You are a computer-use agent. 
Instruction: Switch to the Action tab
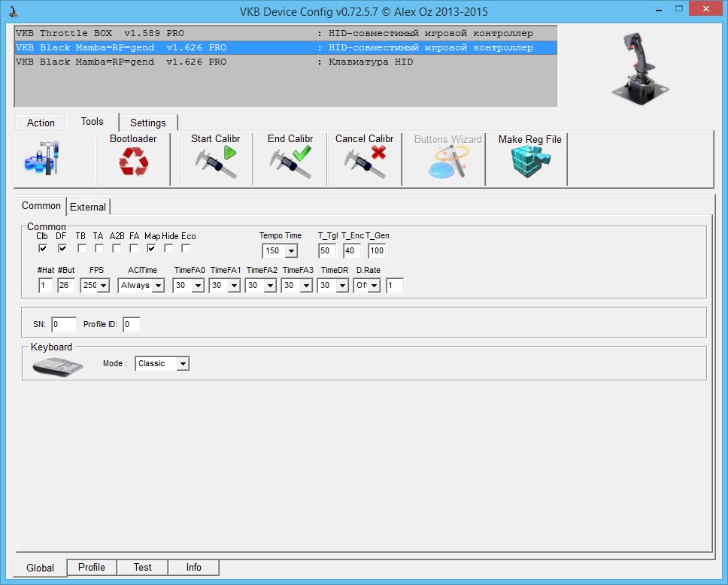[41, 123]
